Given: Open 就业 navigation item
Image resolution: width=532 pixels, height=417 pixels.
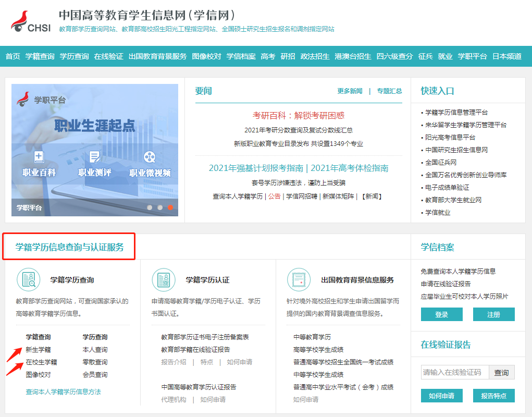Looking at the screenshot, I should pyautogui.click(x=445, y=56).
